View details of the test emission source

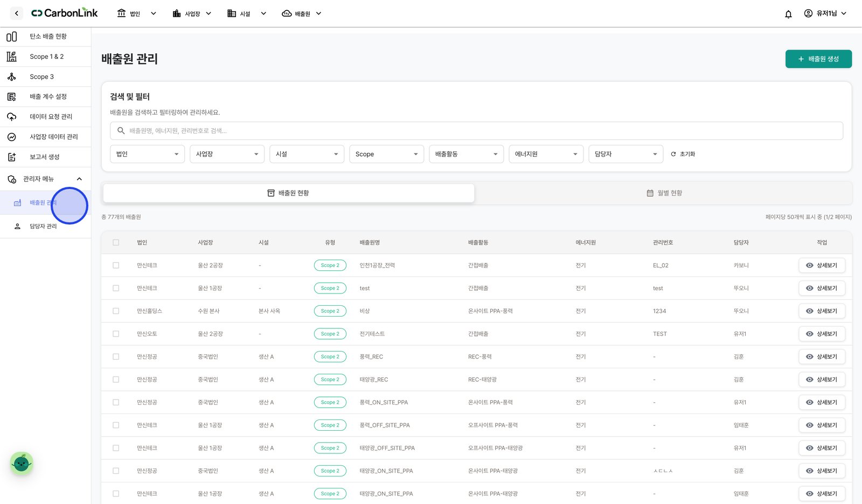[x=822, y=288]
